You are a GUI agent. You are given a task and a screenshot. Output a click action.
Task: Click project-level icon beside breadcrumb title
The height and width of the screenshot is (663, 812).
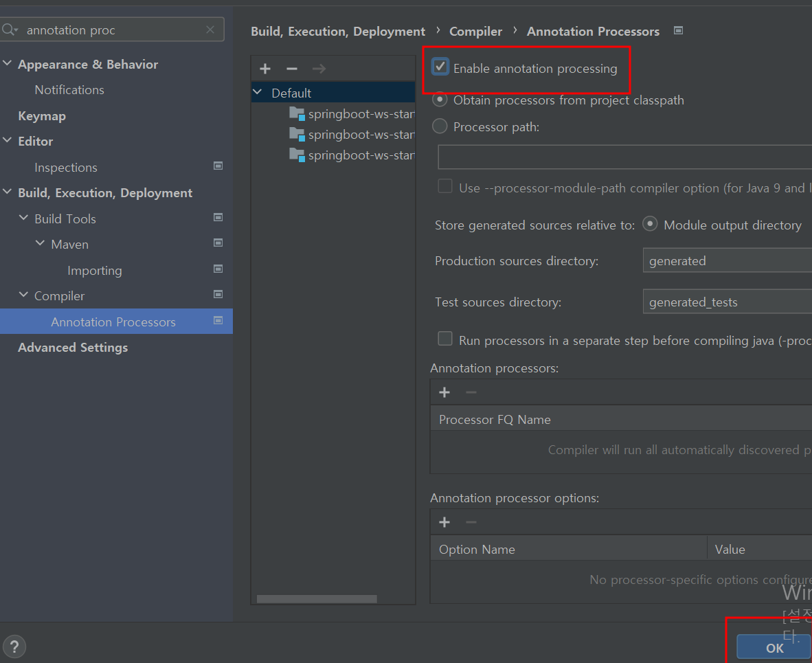click(678, 31)
